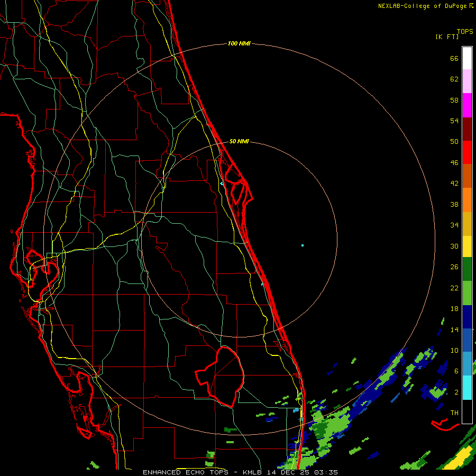
Task: Click the [K FT] units label
Action: pos(447,36)
